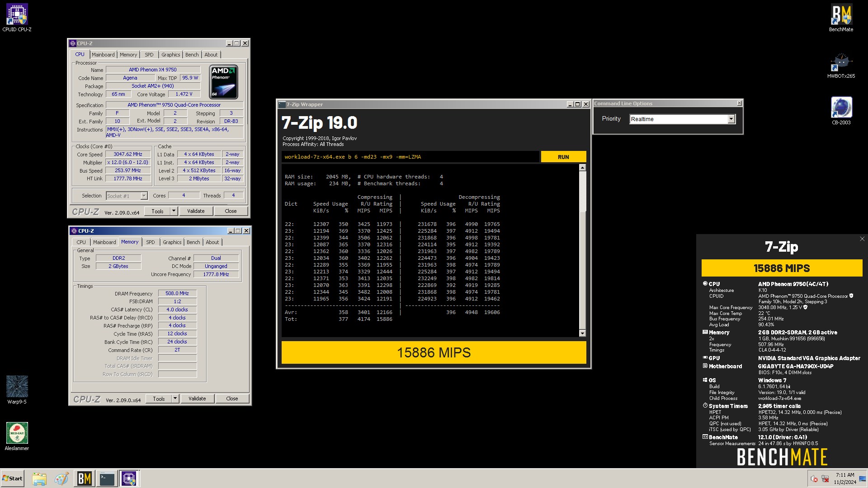Open About tab in top CPU-Z window
This screenshot has height=488, width=868.
point(211,55)
